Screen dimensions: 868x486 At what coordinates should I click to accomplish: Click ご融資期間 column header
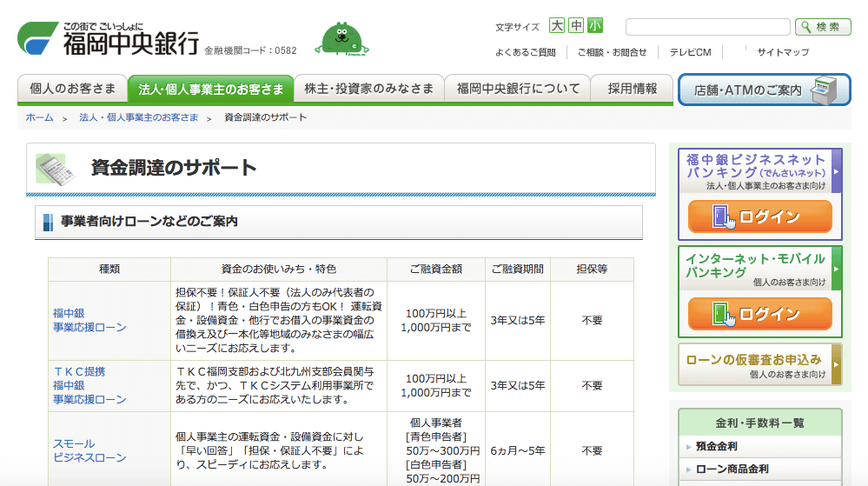pyautogui.click(x=518, y=269)
